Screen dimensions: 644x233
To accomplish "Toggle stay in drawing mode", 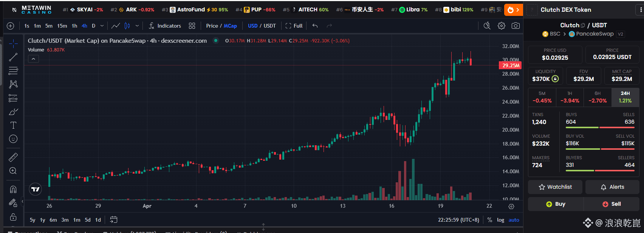I will pyautogui.click(x=13, y=203).
